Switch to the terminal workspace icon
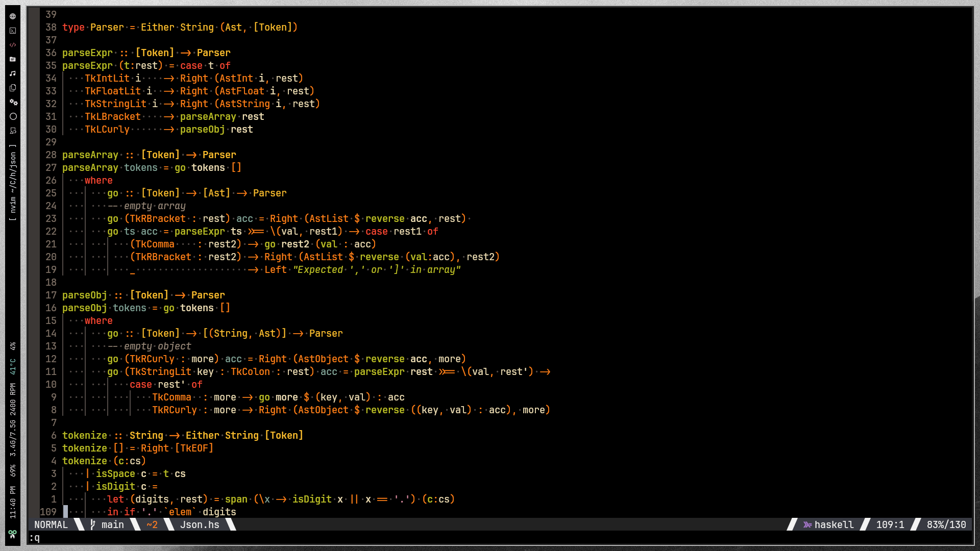The image size is (980, 551). [13, 31]
